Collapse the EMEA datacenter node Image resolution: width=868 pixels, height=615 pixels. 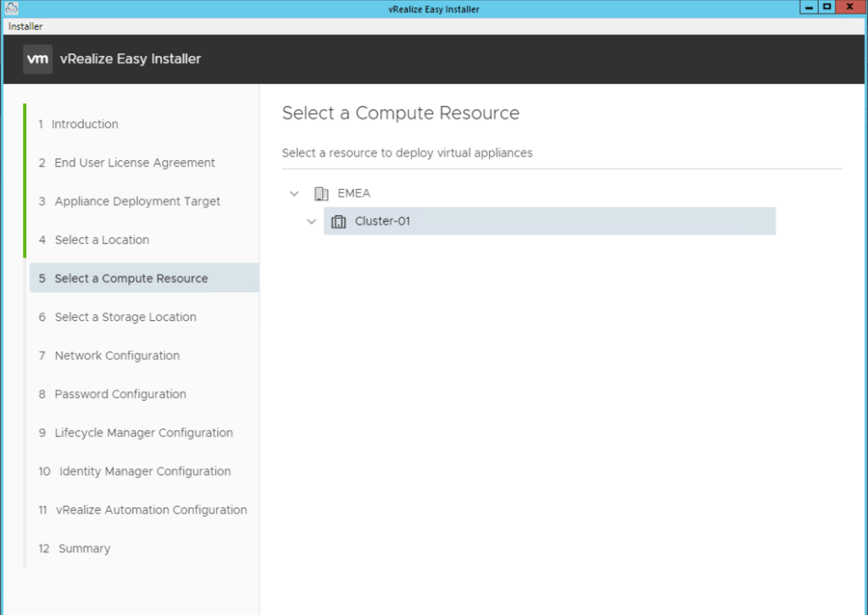[294, 194]
